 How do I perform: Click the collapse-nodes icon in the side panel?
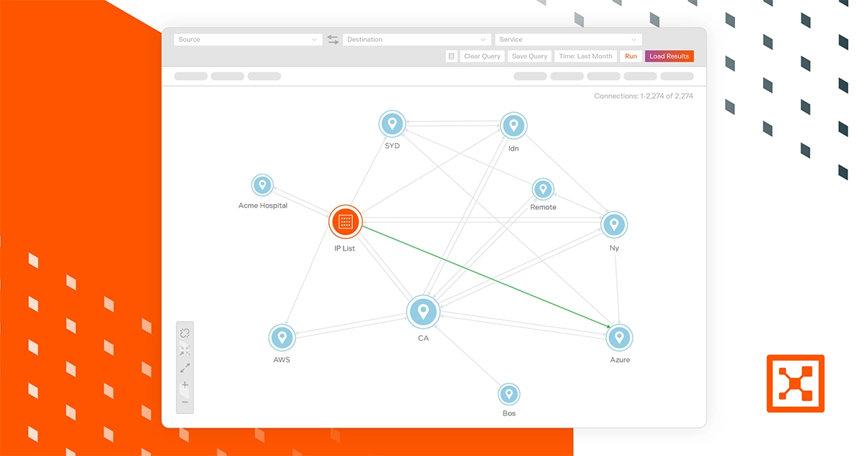184,350
